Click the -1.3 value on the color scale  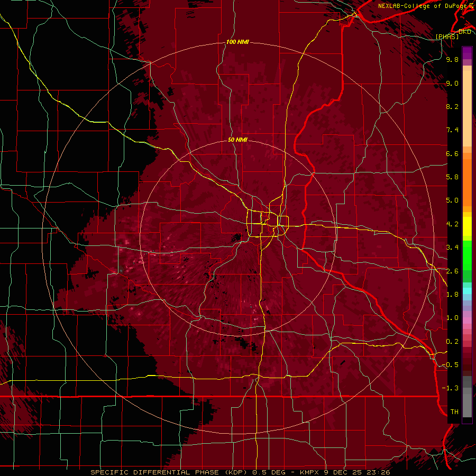point(450,388)
